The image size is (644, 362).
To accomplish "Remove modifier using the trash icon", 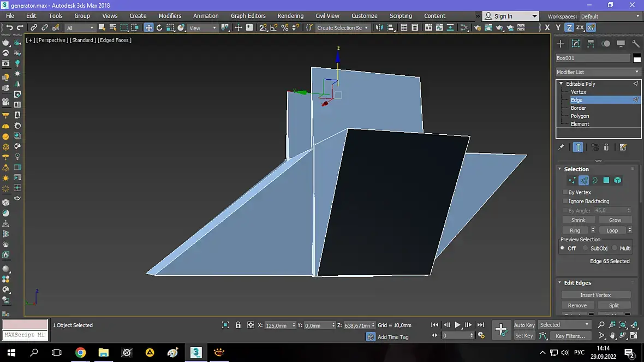I will point(606,147).
